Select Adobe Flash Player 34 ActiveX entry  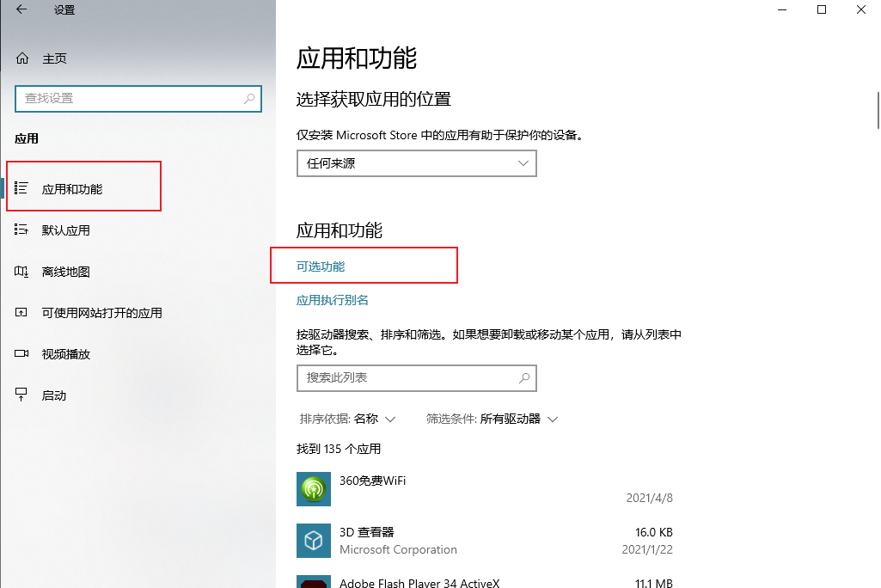pos(485,582)
